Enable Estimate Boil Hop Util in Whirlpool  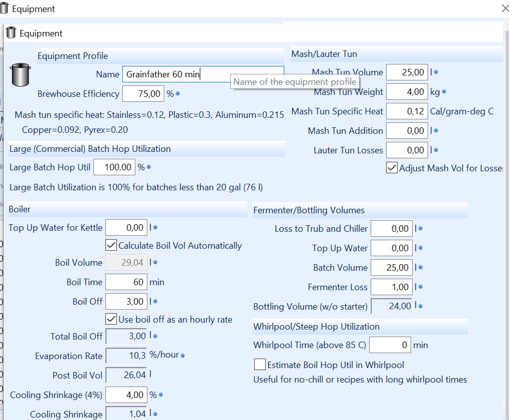click(260, 365)
